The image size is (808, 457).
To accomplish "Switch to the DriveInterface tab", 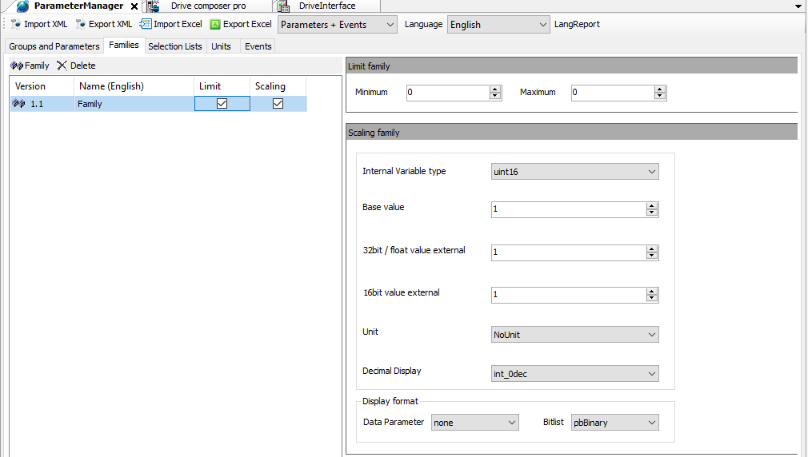I will [x=327, y=6].
